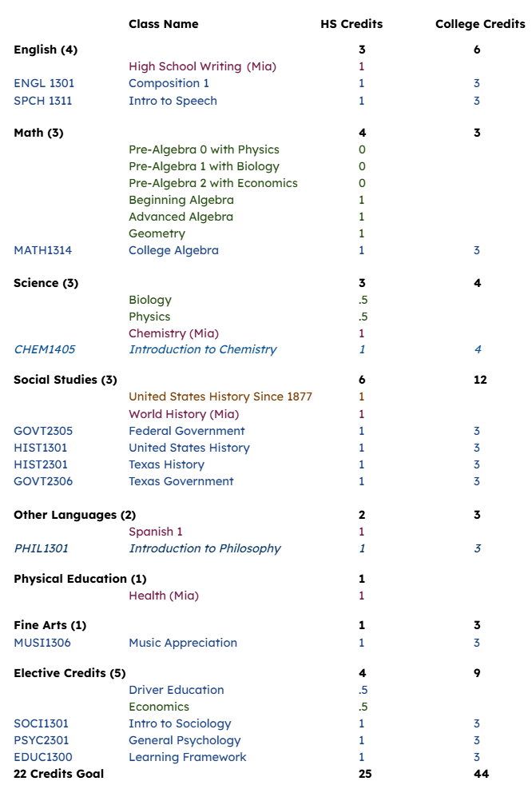Click Pre-Algebra 2 with Economics class
The height and width of the screenshot is (797, 532).
[x=213, y=183]
